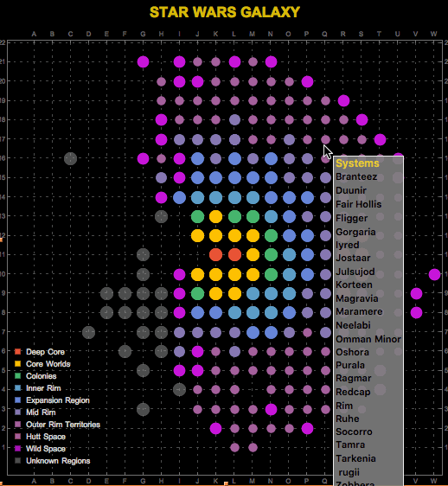Click the 'Unknown Regions' legend label
This screenshot has width=448, height=486.
[x=58, y=461]
